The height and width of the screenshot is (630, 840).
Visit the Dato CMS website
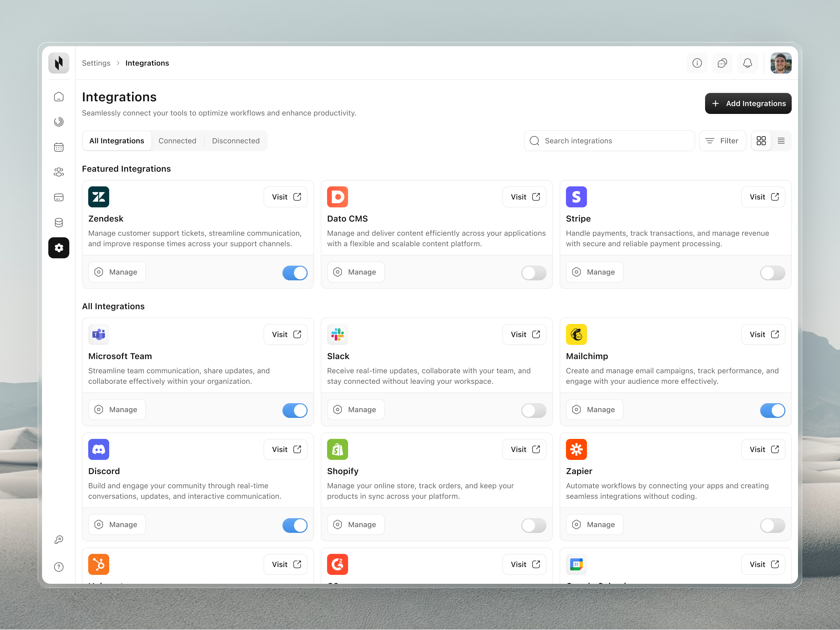pos(524,197)
